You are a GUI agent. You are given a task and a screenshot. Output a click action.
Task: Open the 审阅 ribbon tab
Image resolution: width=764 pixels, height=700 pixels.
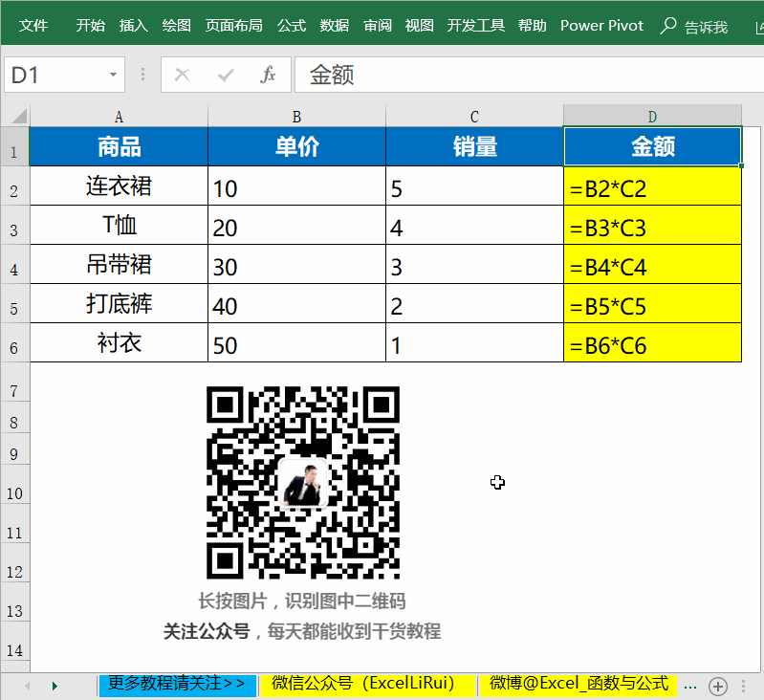point(377,25)
